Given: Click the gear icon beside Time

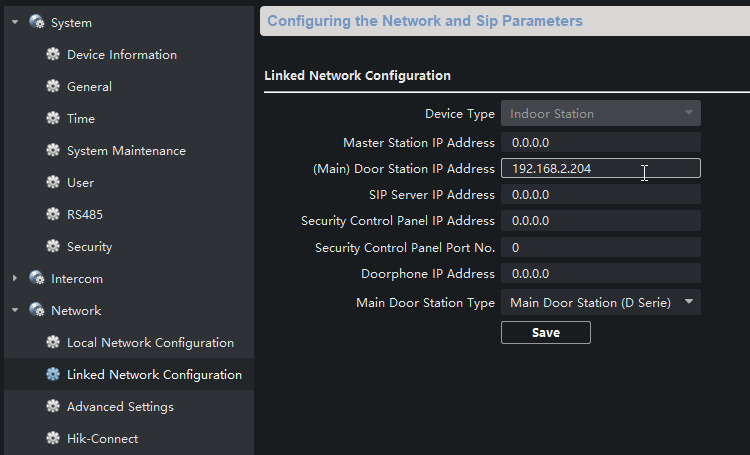Looking at the screenshot, I should click(x=53, y=119).
